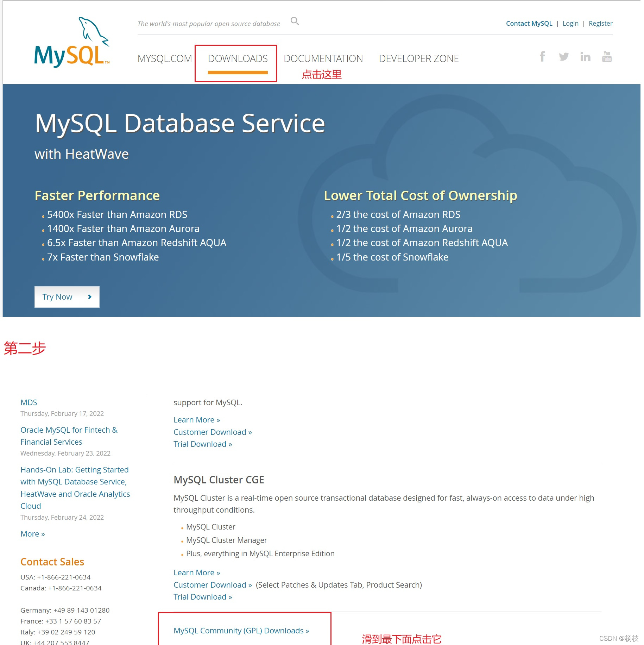
Task: Click Trial Download » under MySQL Cluster CGE
Action: coord(203,597)
